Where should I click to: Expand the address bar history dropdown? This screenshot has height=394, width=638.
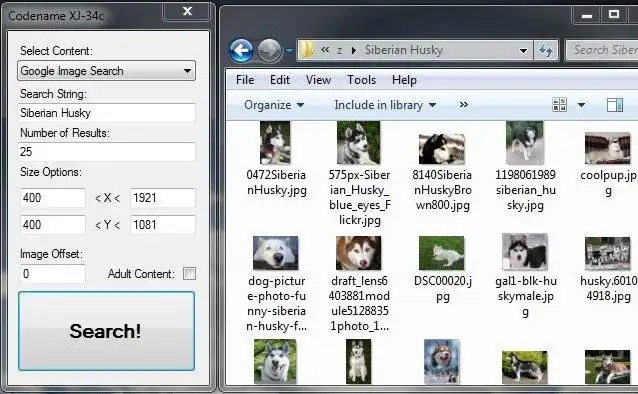coord(524,51)
